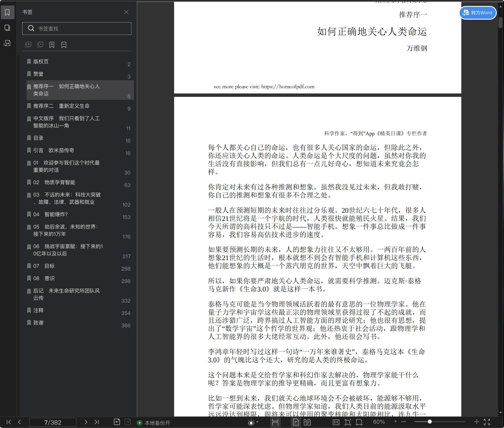Click the 本地备份开 status indicator
Image resolution: width=504 pixels, height=428 pixels.
tap(154, 423)
